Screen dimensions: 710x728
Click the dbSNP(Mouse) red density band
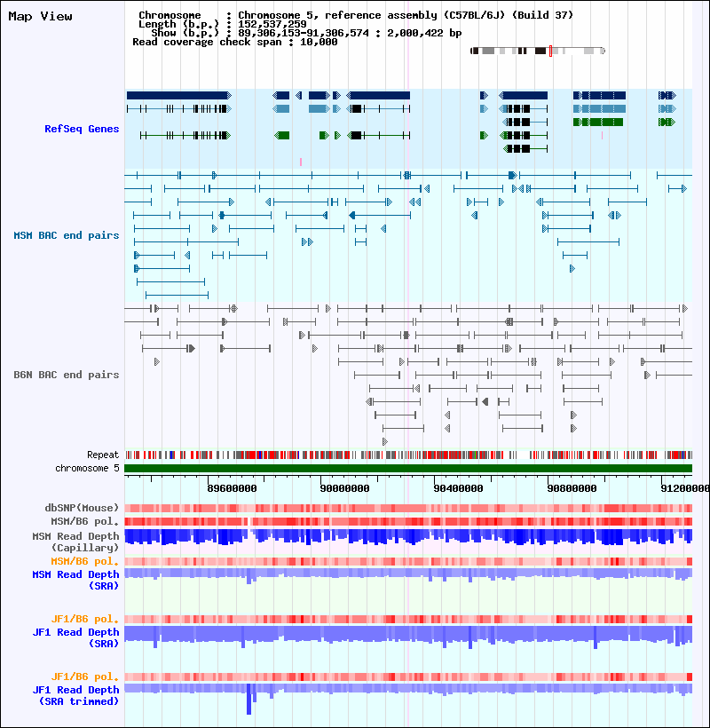point(408,508)
